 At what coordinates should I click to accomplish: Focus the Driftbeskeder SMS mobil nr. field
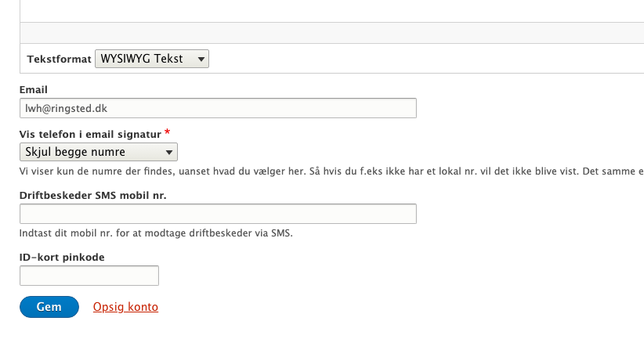(217, 214)
